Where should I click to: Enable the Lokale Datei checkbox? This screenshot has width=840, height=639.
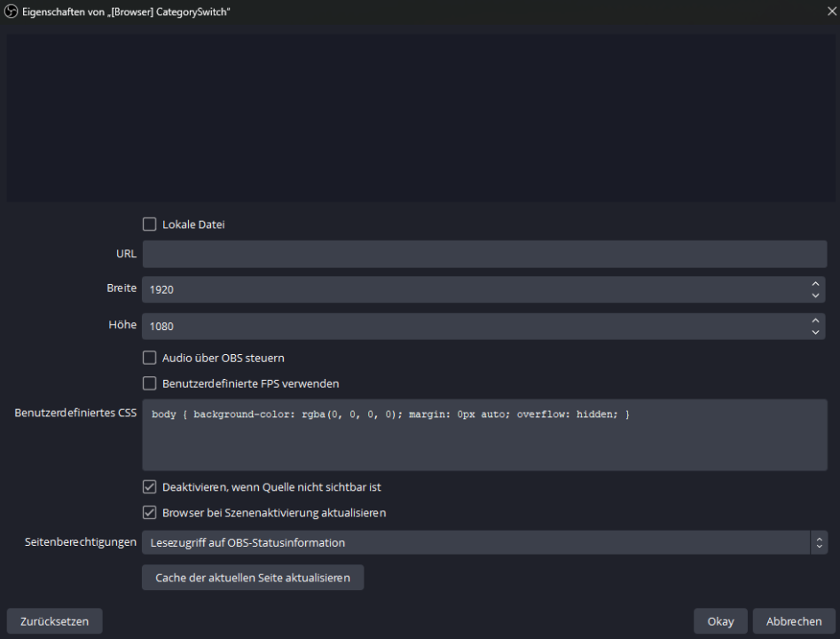tap(149, 225)
